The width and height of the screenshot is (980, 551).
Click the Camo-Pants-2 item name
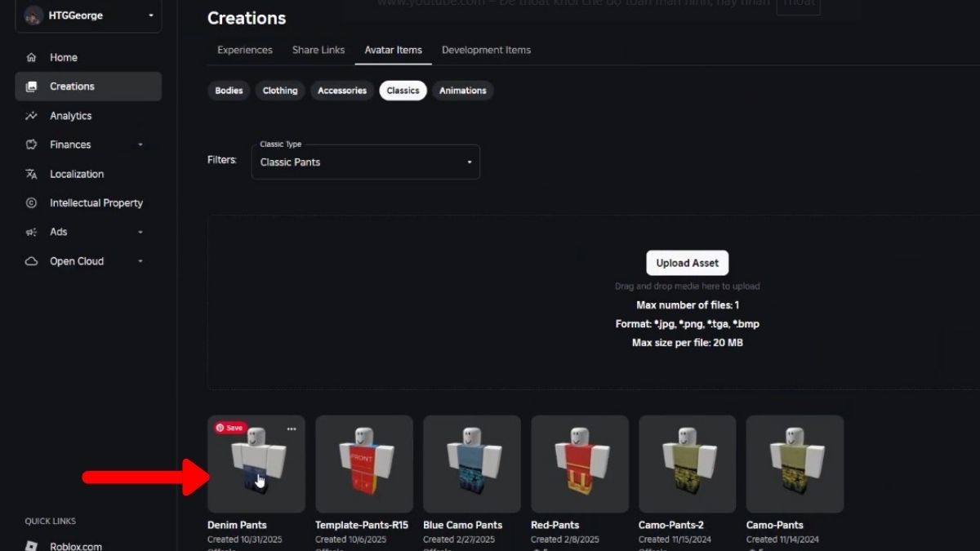point(671,525)
